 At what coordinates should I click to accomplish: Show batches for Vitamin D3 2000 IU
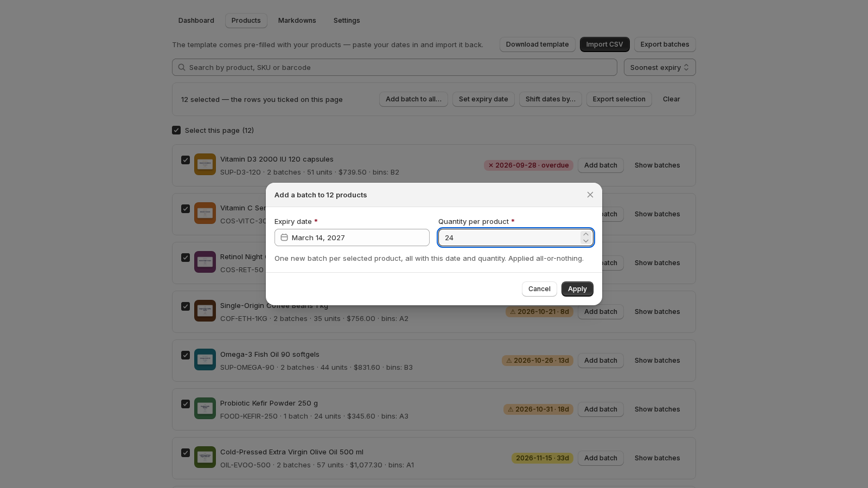click(657, 165)
